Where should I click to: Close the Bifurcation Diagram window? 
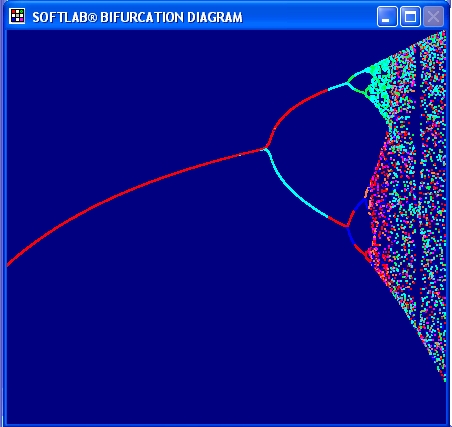tap(433, 16)
